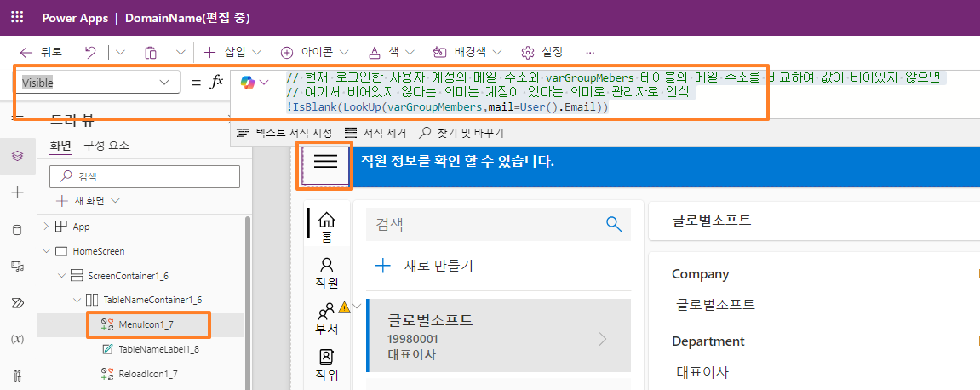The width and height of the screenshot is (980, 390).
Task: Open the media icon in left rail
Action: tap(18, 267)
